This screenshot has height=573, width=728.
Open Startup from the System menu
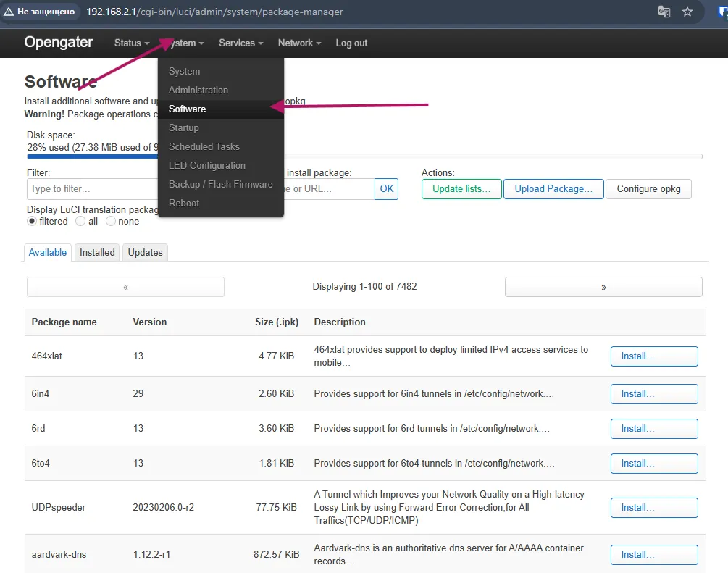click(184, 127)
